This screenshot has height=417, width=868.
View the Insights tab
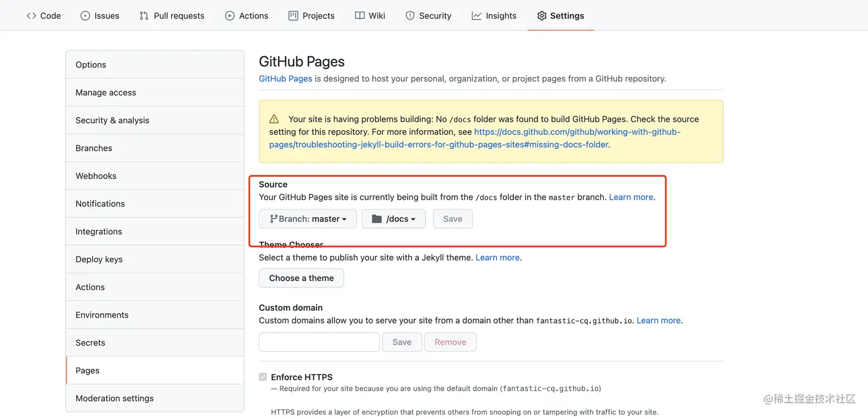pos(494,15)
